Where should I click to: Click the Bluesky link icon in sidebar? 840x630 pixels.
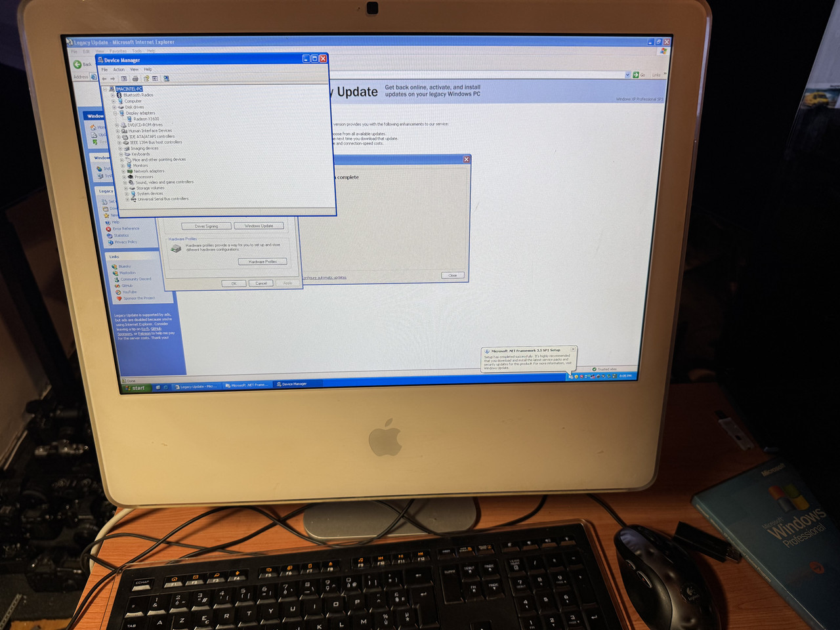coord(114,266)
